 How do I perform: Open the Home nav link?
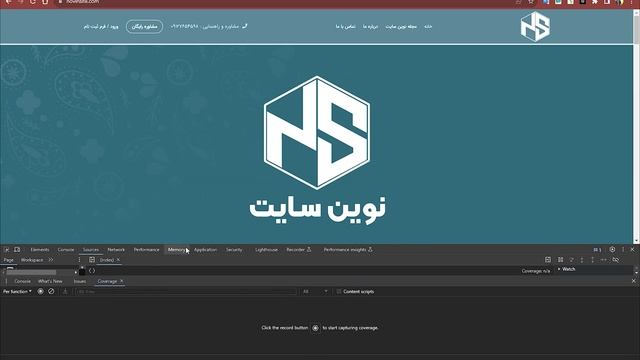click(x=428, y=27)
